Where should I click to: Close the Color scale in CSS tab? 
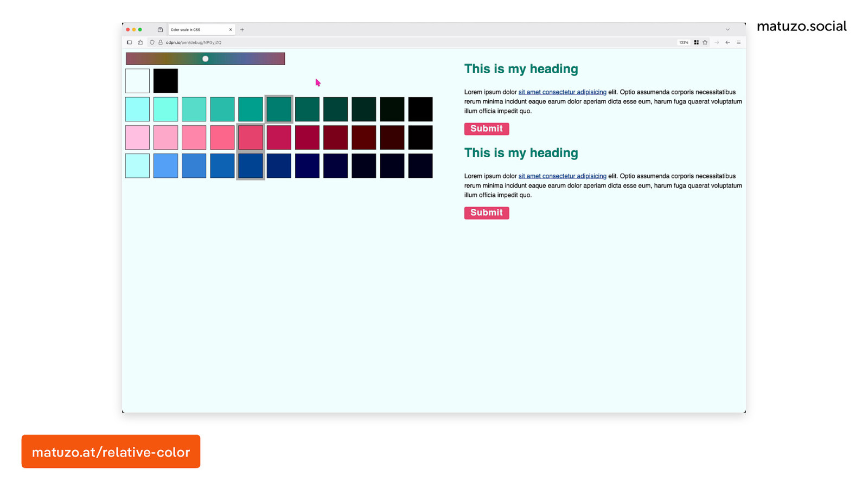[231, 30]
